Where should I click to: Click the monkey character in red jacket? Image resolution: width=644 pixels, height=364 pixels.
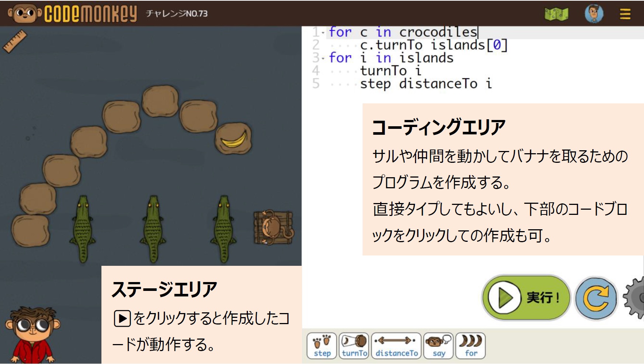[32, 335]
